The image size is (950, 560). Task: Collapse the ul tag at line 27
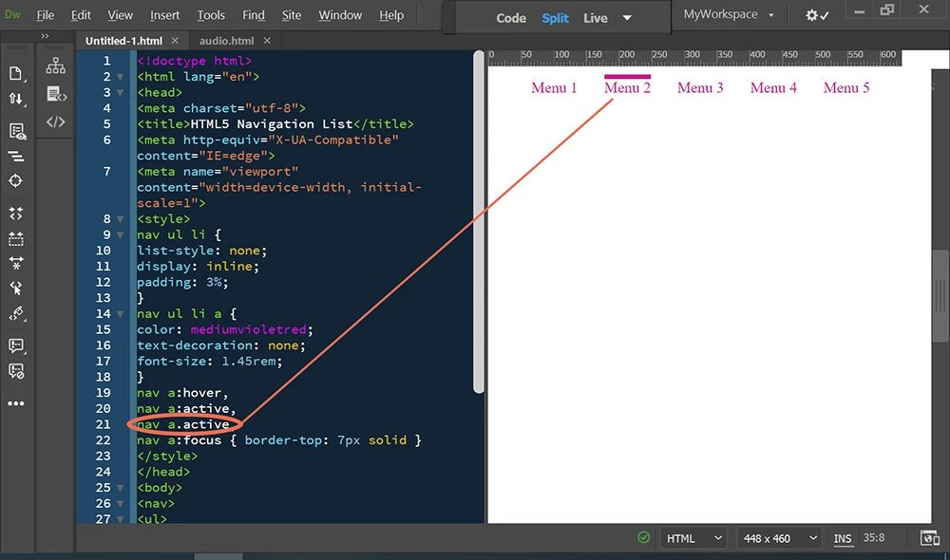(x=120, y=519)
